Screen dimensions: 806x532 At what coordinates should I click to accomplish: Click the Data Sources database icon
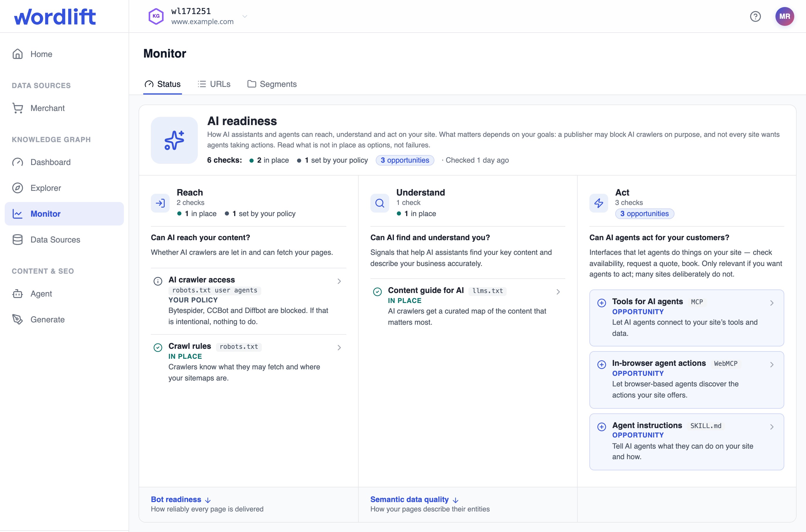[x=18, y=240]
